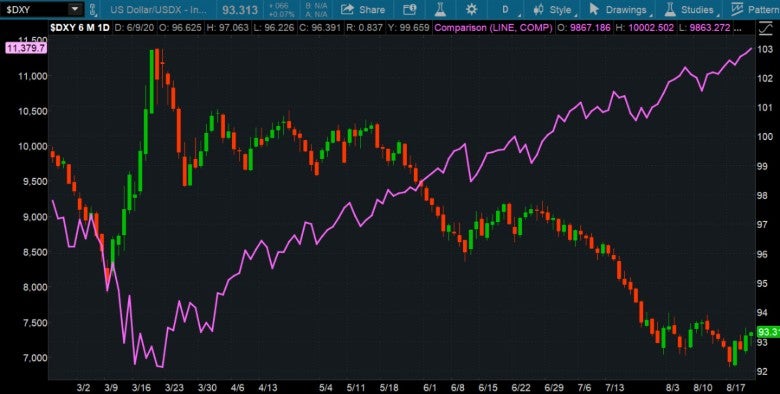Open the Style menu
The width and height of the screenshot is (780, 394).
[553, 9]
